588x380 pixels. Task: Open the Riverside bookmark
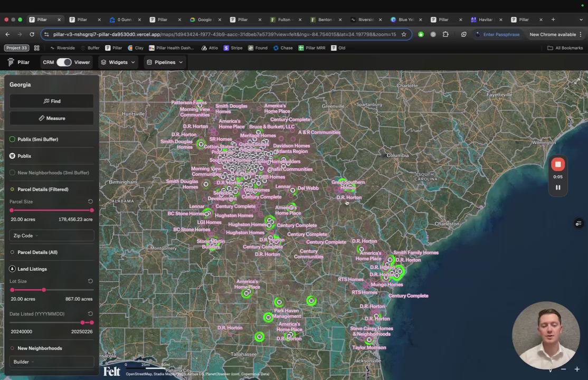[63, 48]
